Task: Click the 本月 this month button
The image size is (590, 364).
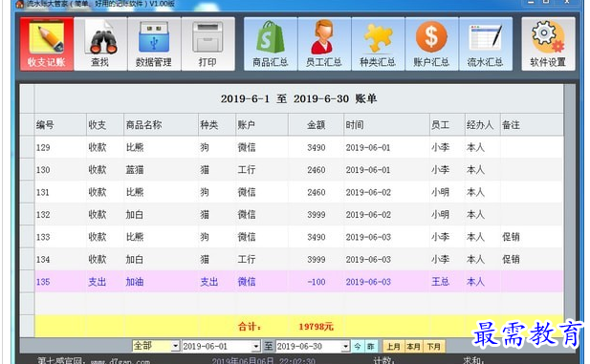Action: (413, 347)
